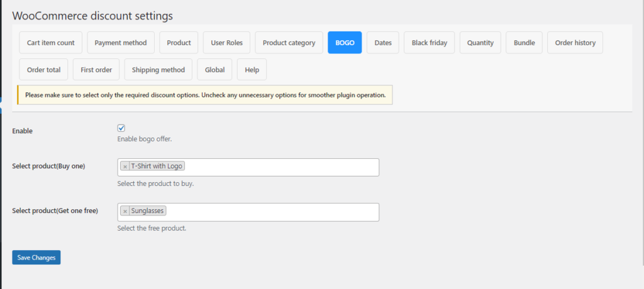
Task: Switch to Dates tab
Action: tap(383, 43)
